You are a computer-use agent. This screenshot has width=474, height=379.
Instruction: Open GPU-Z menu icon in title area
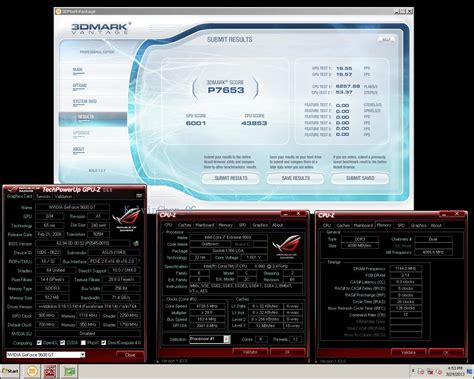(139, 196)
